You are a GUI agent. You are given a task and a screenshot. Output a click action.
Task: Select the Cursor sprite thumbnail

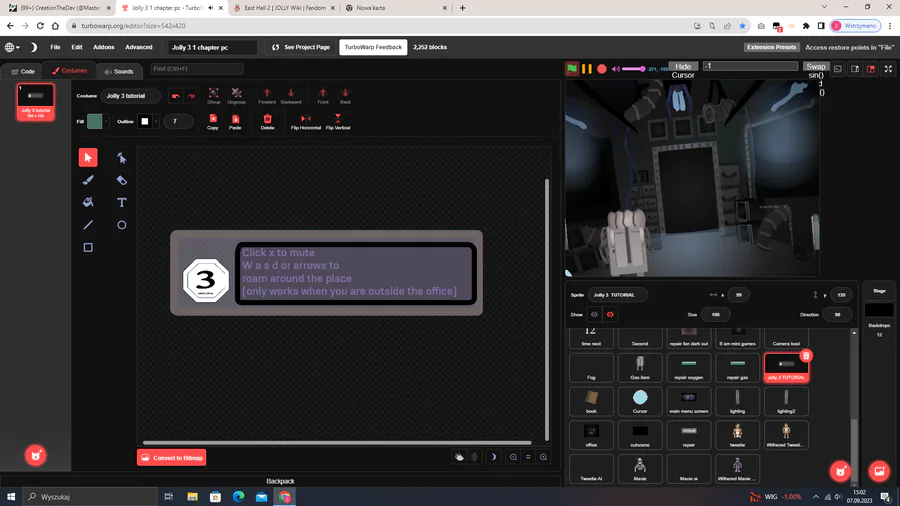(x=639, y=400)
